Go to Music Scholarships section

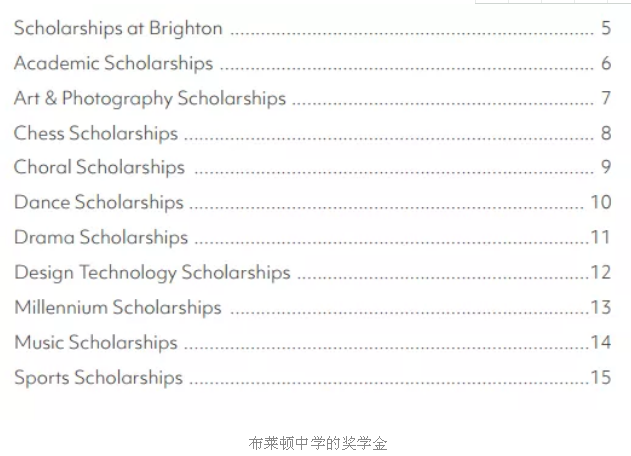pos(96,343)
